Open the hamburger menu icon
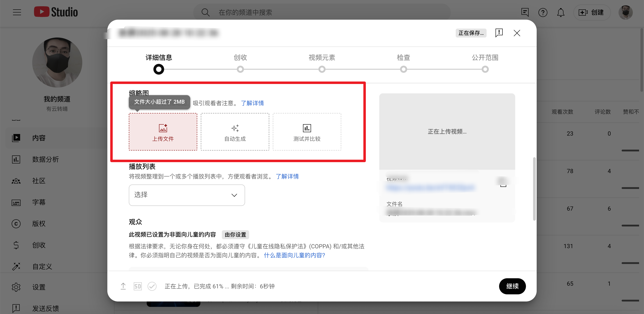This screenshot has width=644, height=314. tap(17, 12)
